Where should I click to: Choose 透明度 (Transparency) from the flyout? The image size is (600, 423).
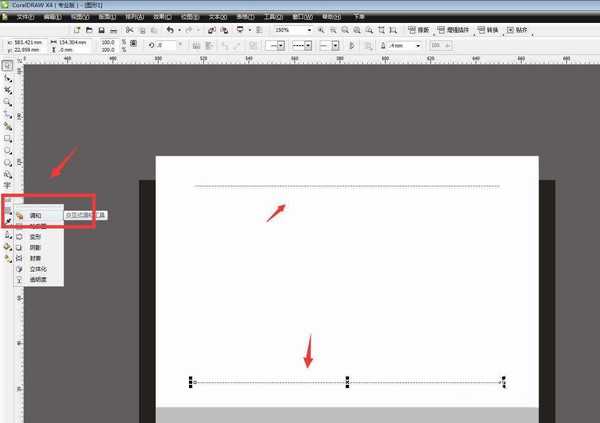click(x=38, y=280)
